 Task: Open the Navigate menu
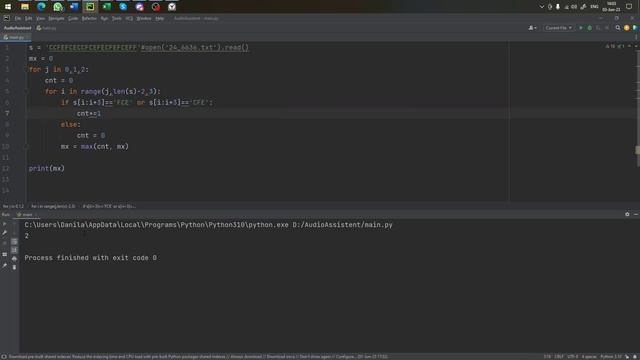(56, 18)
